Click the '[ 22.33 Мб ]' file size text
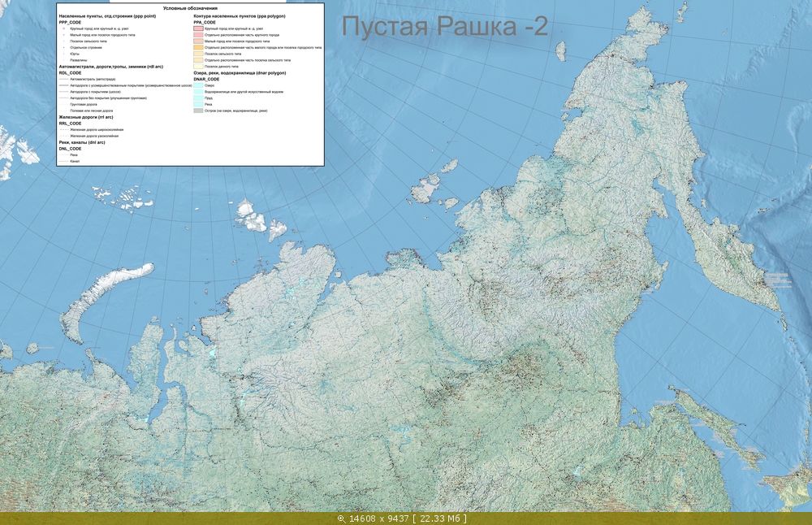Screen dimensions: 812x525 (x=439, y=518)
